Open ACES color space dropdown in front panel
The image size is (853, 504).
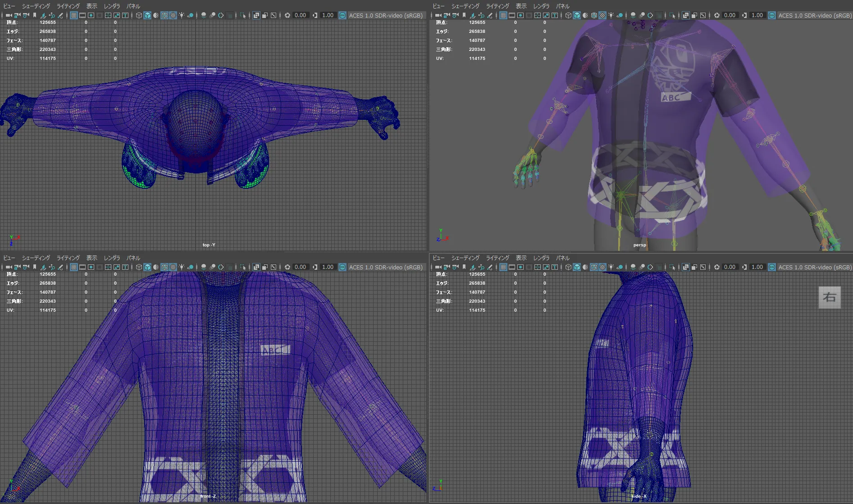coord(385,267)
